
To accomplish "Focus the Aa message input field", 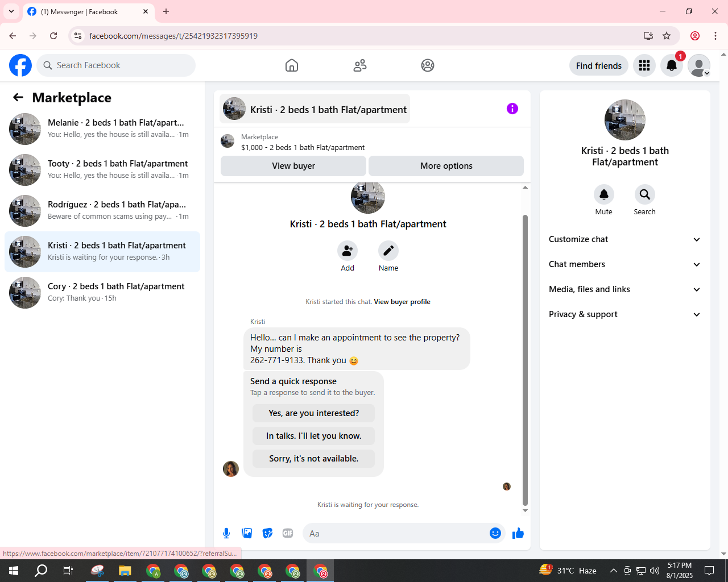I will 396,533.
